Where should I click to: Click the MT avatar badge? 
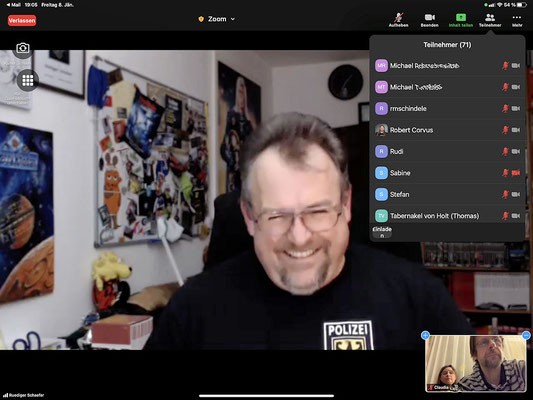pyautogui.click(x=381, y=87)
